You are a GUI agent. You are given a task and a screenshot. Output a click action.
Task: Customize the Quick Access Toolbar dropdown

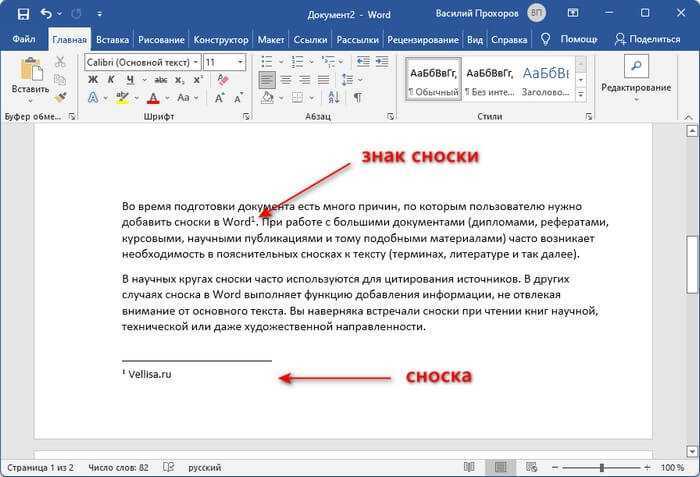coord(100,14)
